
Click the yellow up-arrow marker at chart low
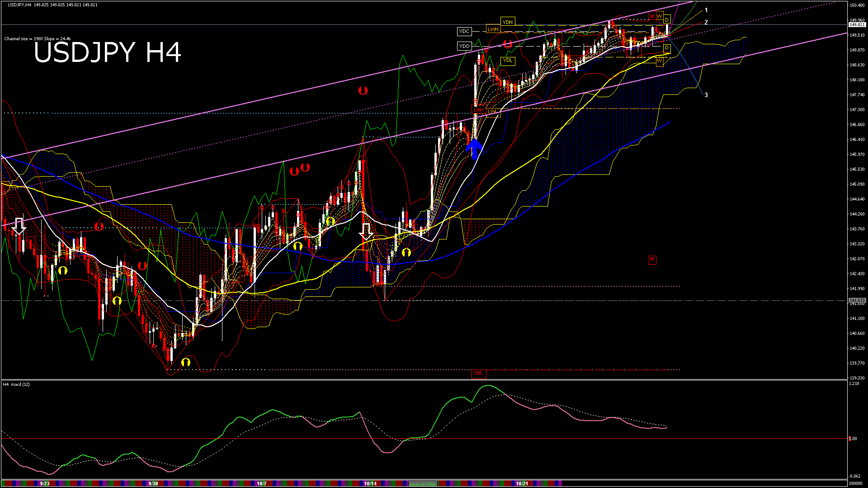point(186,362)
